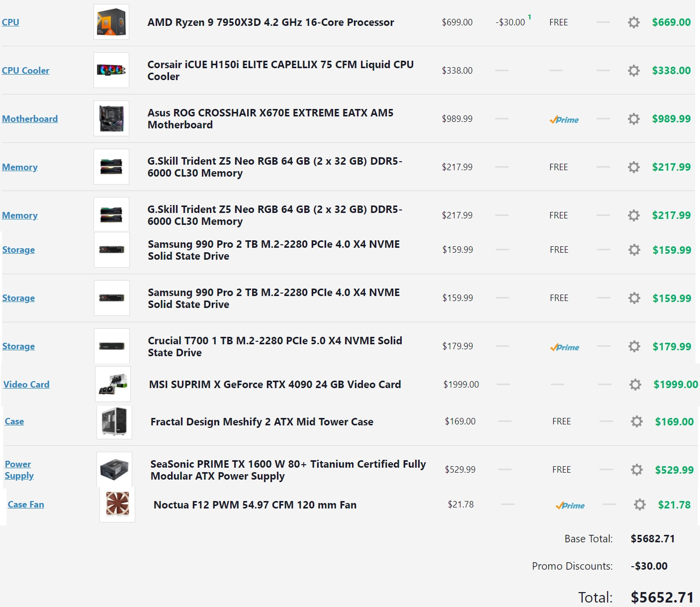This screenshot has height=607, width=700.
Task: Follow the Case Fan category link
Action: [26, 505]
